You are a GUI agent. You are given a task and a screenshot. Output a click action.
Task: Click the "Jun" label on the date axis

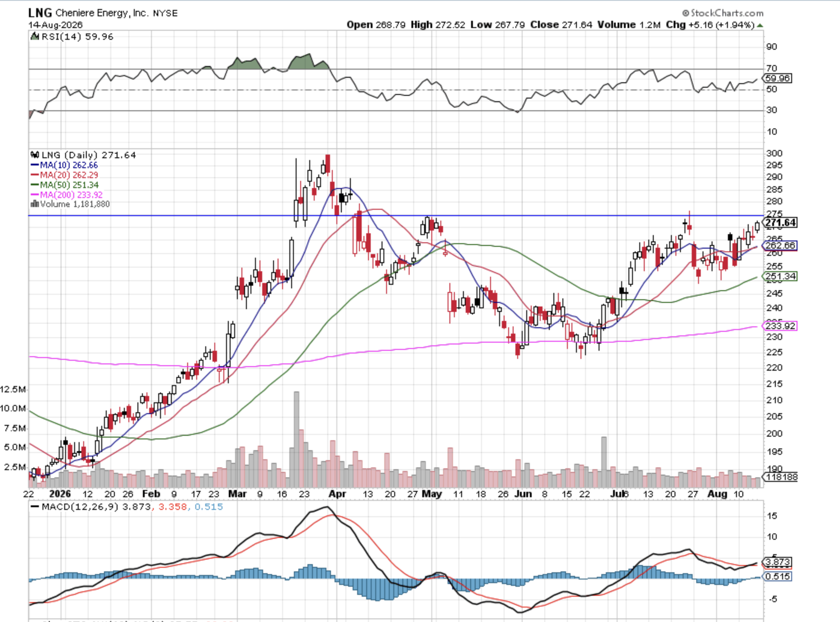click(523, 494)
